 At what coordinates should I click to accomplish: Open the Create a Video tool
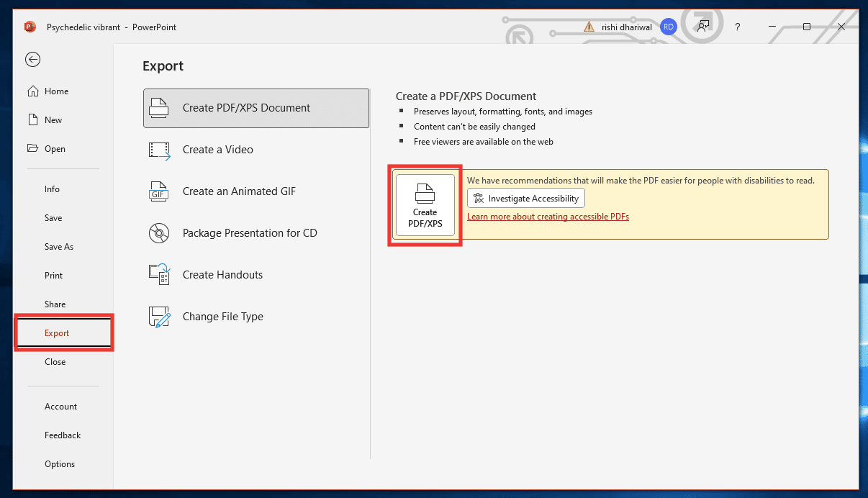pyautogui.click(x=216, y=150)
